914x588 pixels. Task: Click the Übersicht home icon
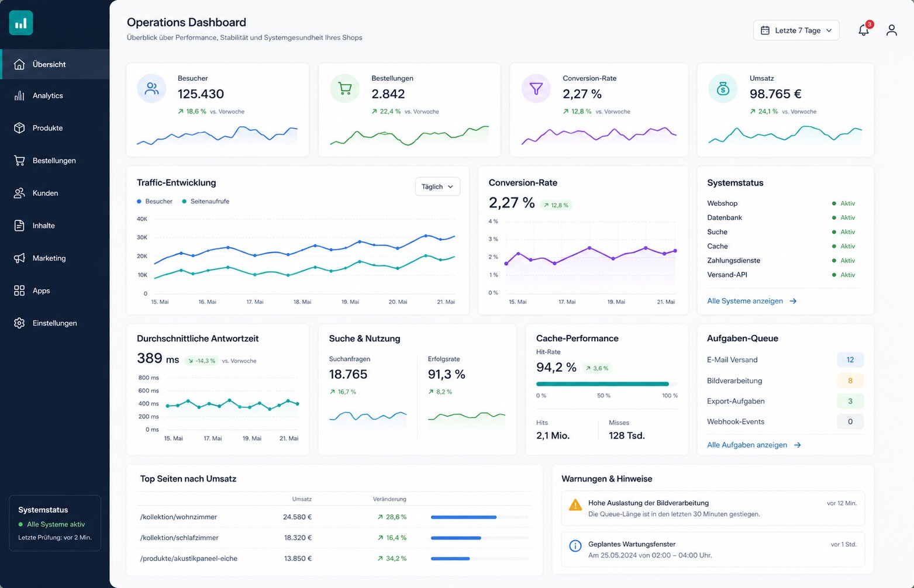[19, 64]
